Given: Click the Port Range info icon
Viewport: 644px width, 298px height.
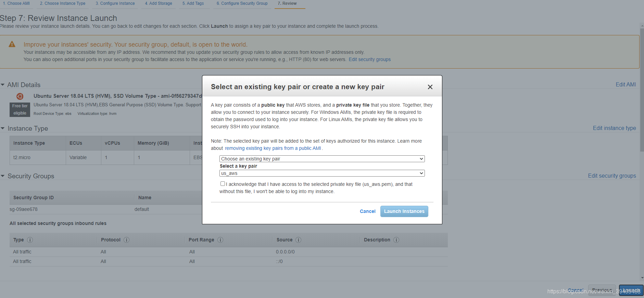Looking at the screenshot, I should tap(220, 240).
